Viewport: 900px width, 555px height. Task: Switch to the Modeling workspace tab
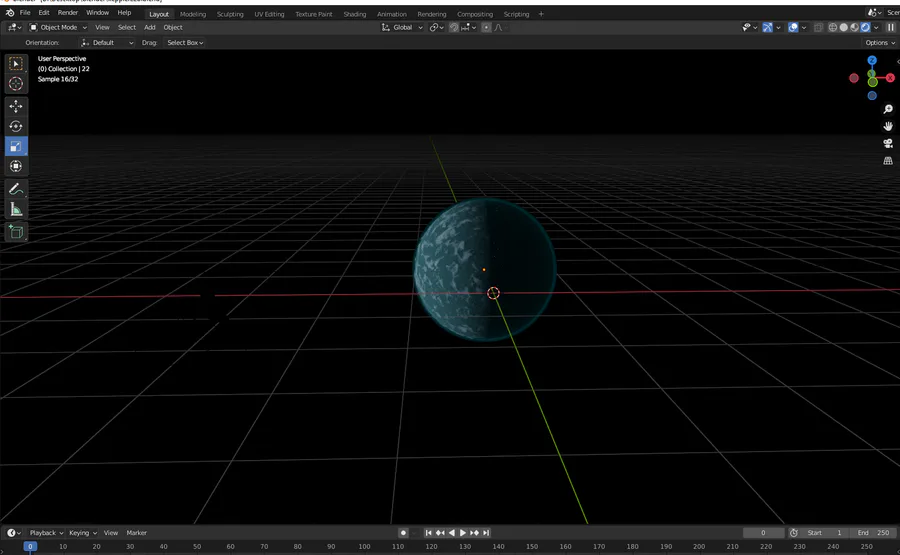tap(193, 14)
